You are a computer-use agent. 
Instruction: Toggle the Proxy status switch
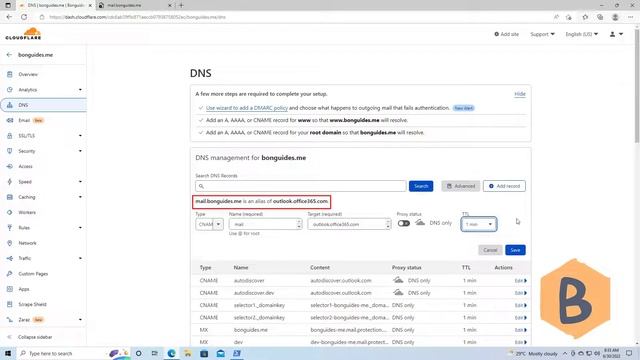pyautogui.click(x=404, y=223)
